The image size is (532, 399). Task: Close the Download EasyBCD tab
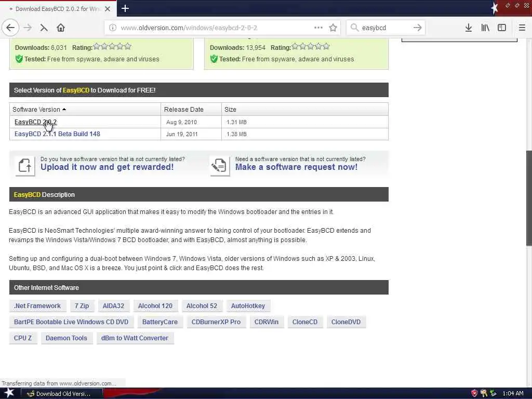[x=108, y=9]
